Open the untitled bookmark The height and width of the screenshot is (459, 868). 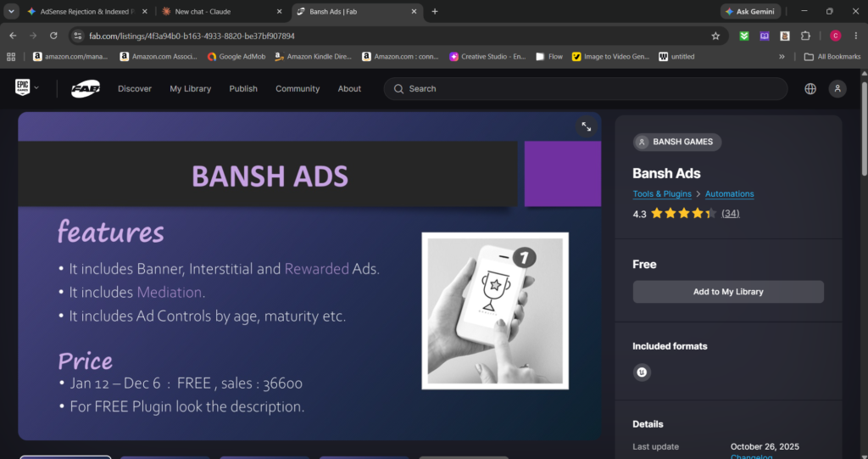[676, 57]
